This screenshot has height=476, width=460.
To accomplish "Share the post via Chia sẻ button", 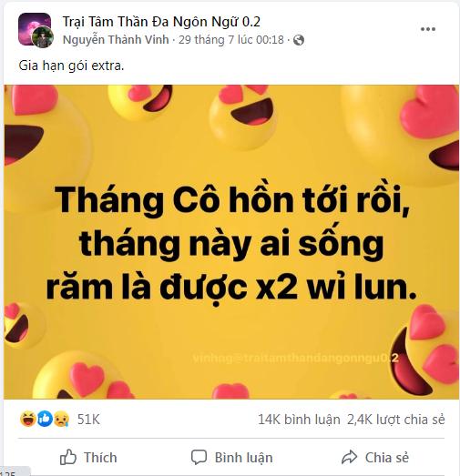I will 375,457.
